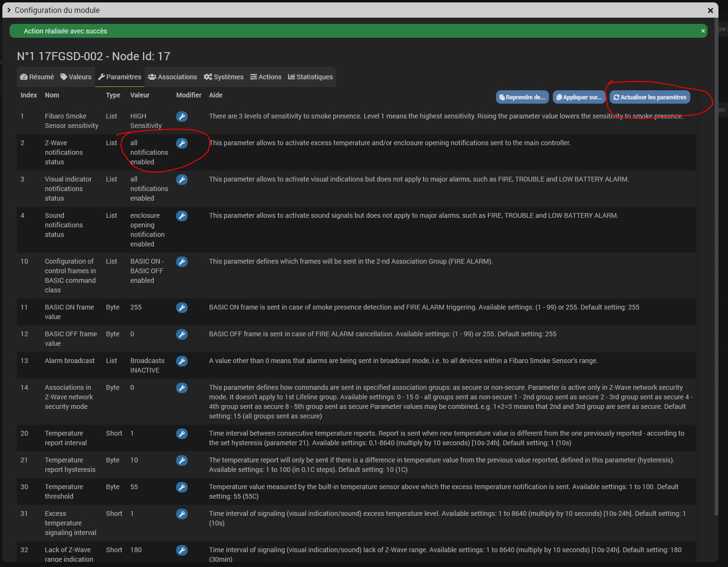Open editor for Sound notifications status
This screenshot has height=567, width=728.
click(x=182, y=216)
